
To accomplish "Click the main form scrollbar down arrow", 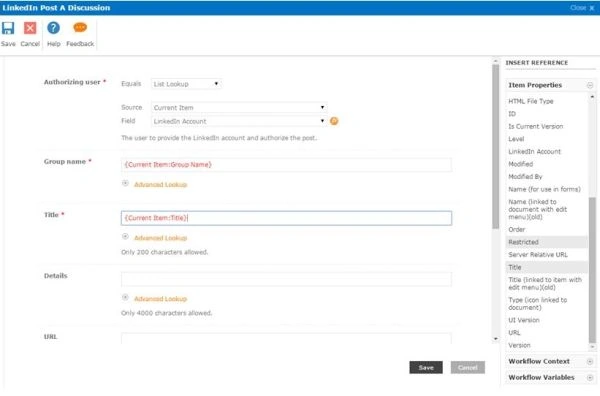I will pos(496,339).
